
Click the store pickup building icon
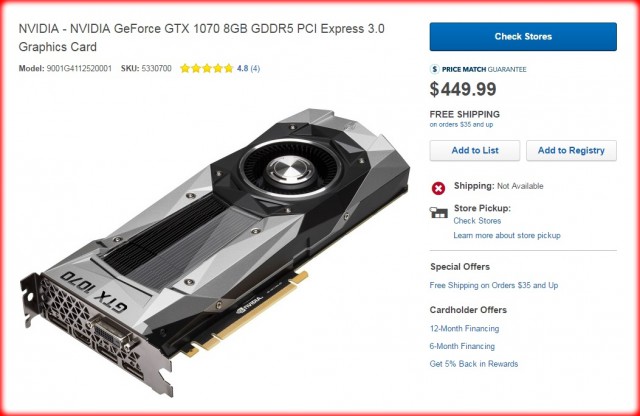[438, 212]
